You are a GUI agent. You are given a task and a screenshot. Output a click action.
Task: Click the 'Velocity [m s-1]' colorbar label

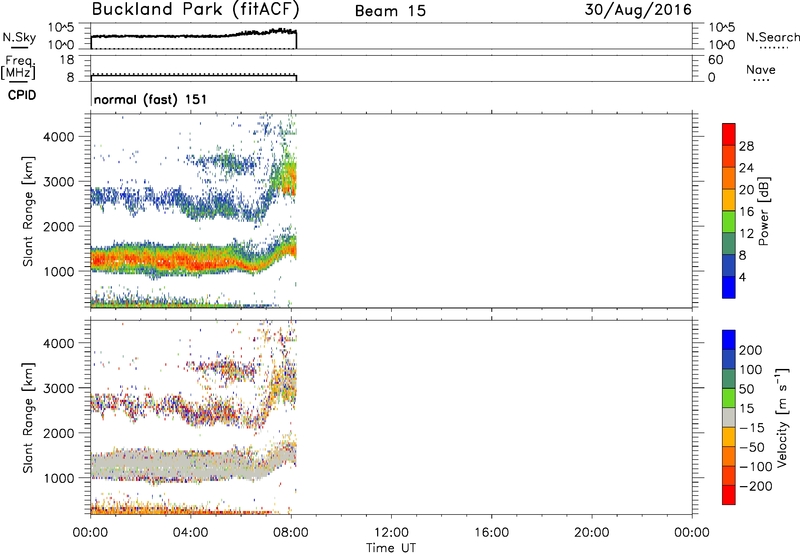(x=782, y=418)
